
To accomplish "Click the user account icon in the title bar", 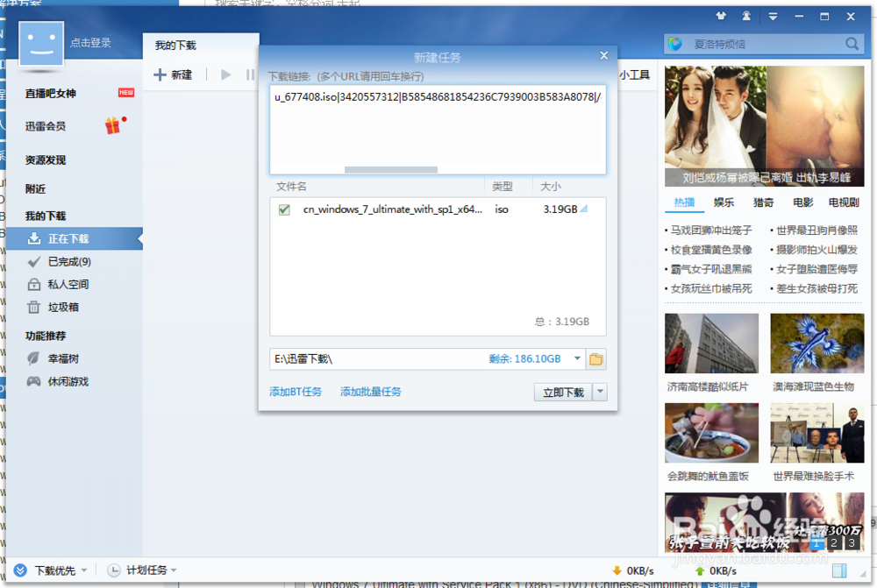I will (746, 16).
